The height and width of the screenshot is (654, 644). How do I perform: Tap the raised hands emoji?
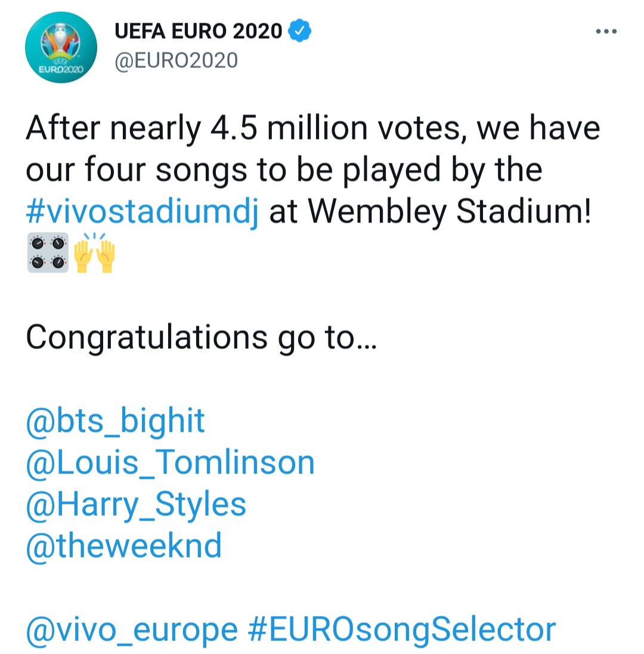coord(94,253)
